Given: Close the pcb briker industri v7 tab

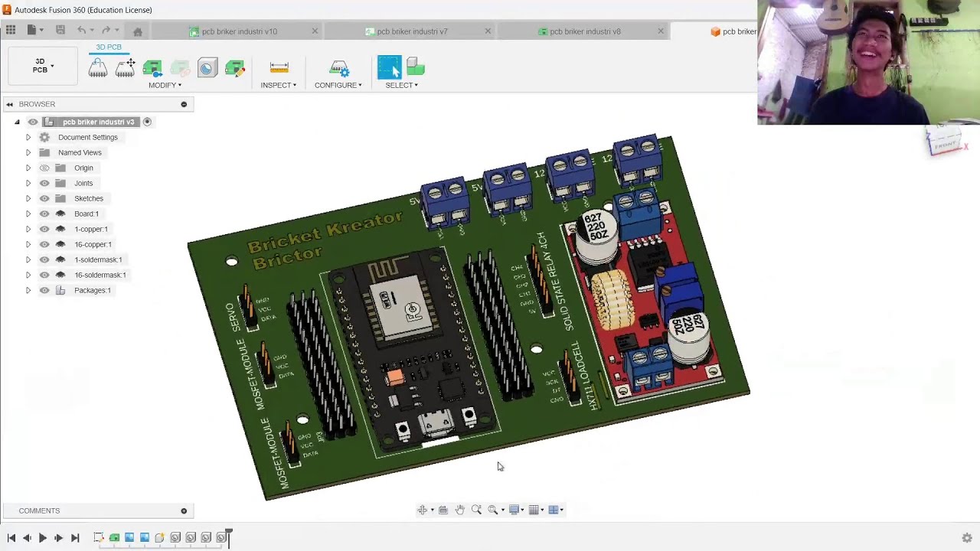Looking at the screenshot, I should pos(488,31).
